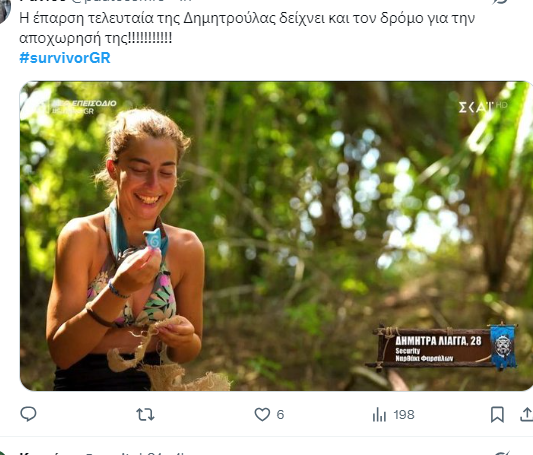This screenshot has width=533, height=455.
Task: Click the blue pendant held in hand
Action: (152, 239)
